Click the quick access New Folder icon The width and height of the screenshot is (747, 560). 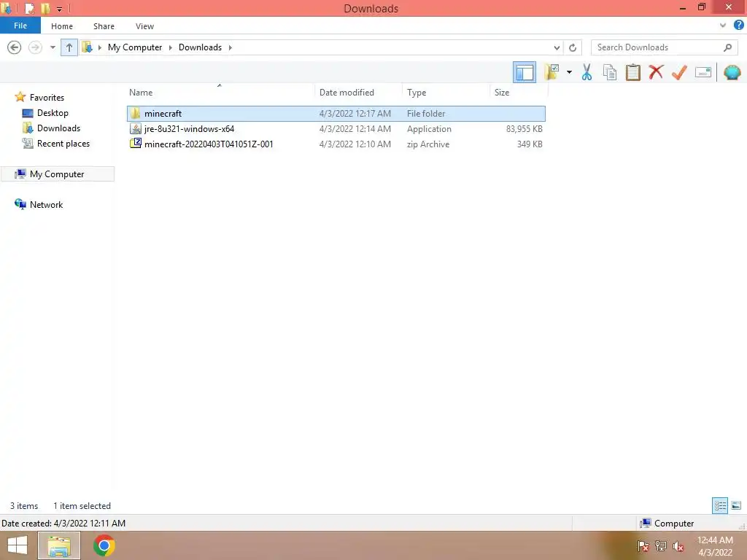[45, 8]
